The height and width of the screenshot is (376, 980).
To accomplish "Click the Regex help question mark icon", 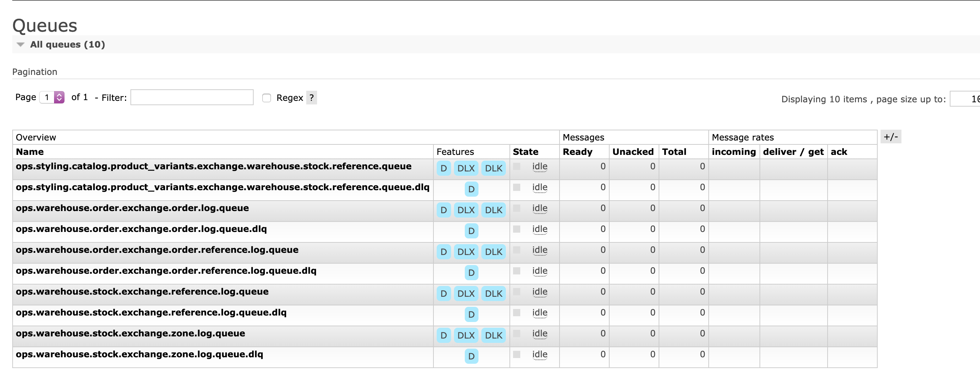I will [311, 98].
